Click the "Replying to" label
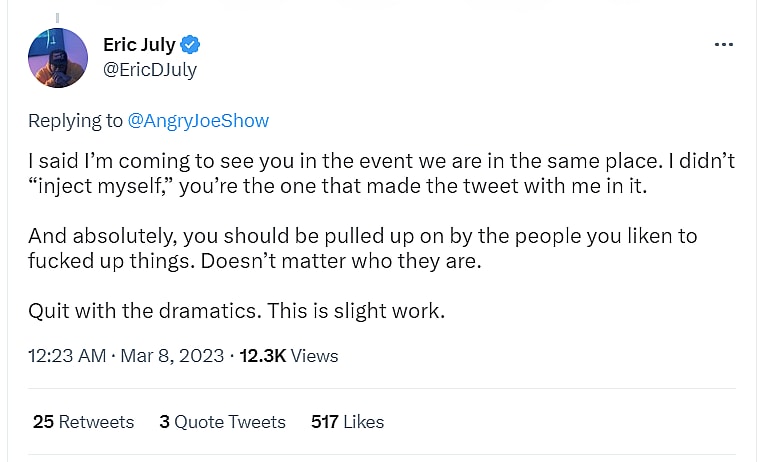767x462 pixels. coord(75,121)
